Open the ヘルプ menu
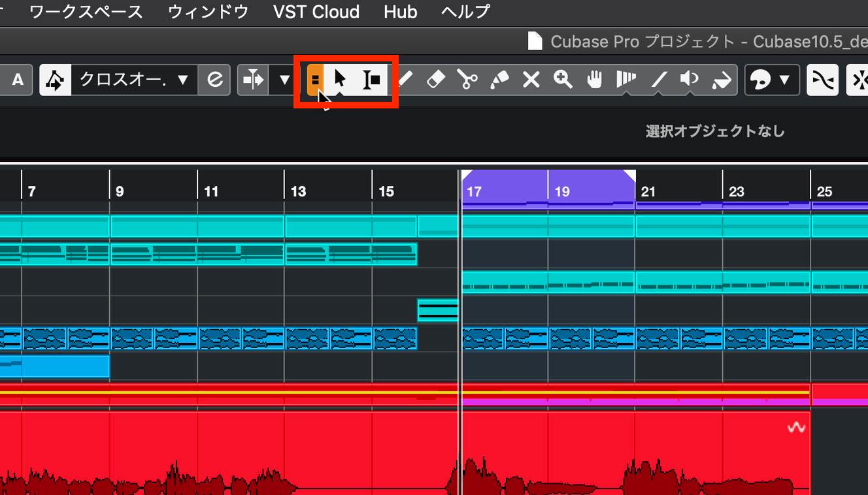This screenshot has width=868, height=495. pos(465,12)
